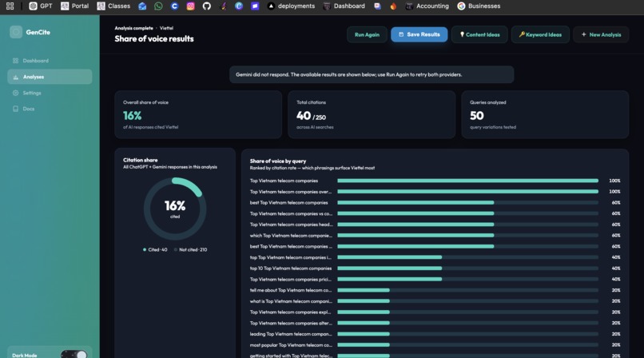Open the deployments bookmark
This screenshot has height=358, width=644.
point(291,6)
